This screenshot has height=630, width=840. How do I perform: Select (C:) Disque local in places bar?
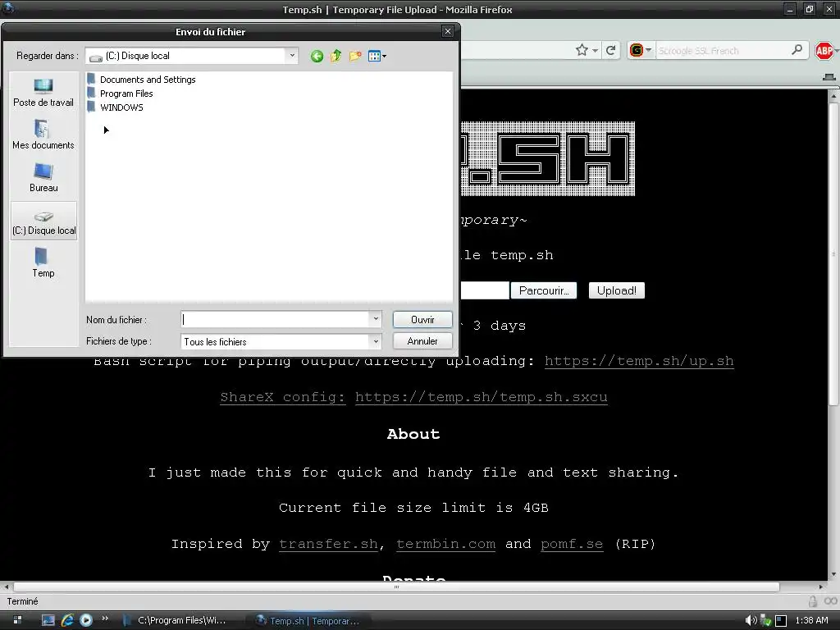coord(44,221)
